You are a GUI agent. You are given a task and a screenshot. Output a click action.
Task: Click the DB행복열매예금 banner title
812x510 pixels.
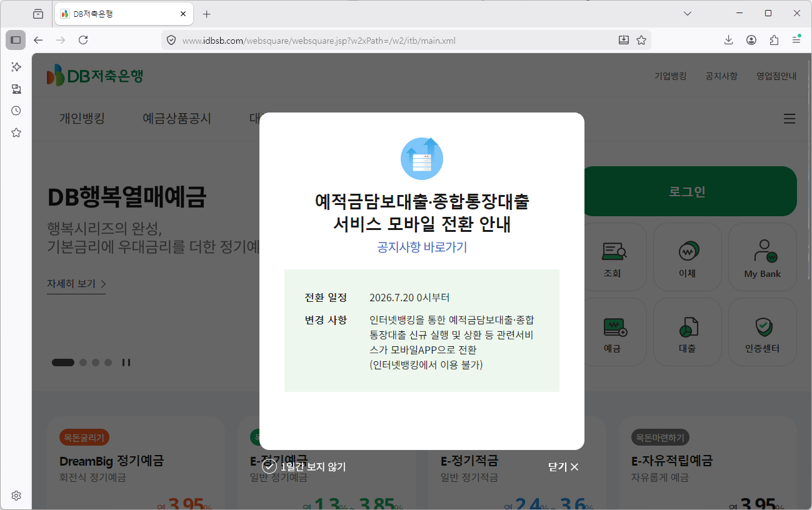coord(126,197)
